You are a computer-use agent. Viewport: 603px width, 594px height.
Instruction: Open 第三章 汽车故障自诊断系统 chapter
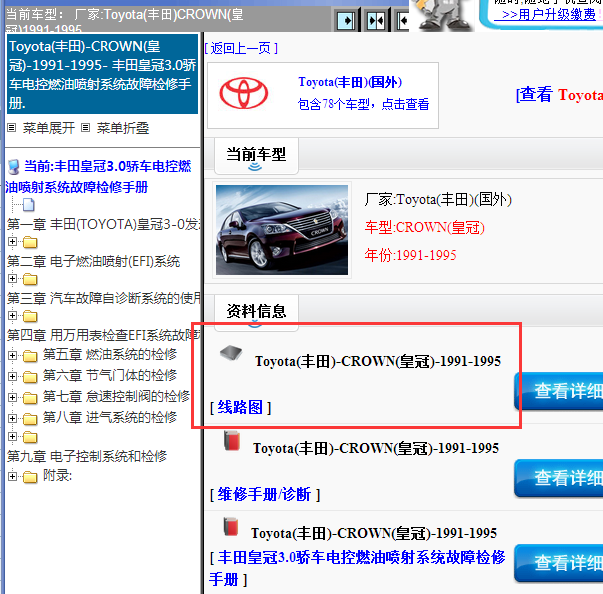[103, 298]
